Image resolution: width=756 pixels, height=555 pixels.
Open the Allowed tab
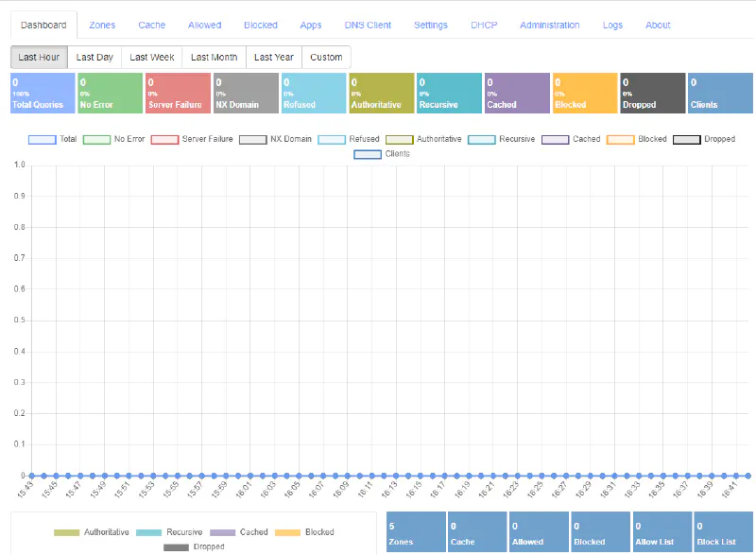point(204,26)
